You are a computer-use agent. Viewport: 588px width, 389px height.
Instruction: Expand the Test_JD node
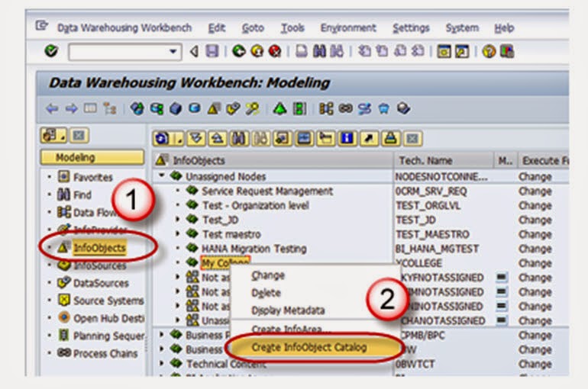coord(178,220)
